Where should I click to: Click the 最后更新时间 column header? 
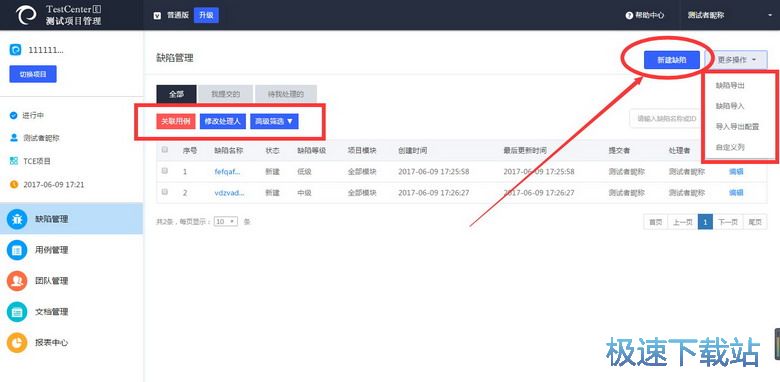click(525, 150)
